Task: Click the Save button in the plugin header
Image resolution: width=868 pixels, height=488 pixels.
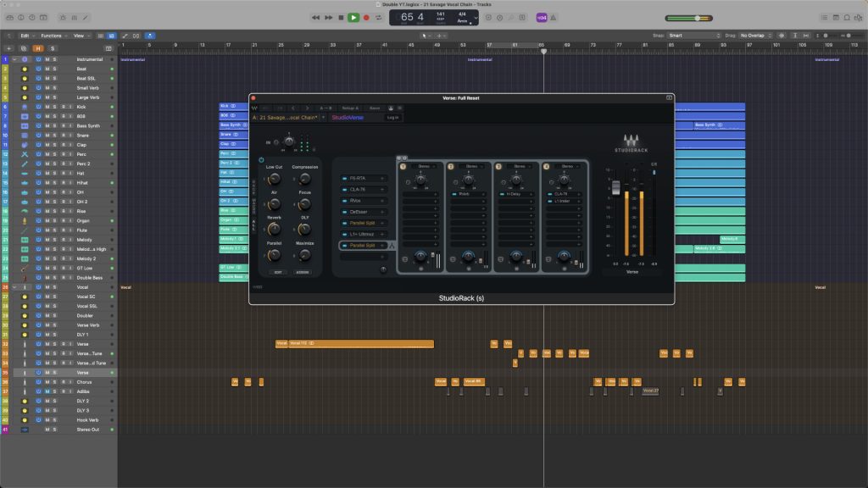Action: coord(376,108)
